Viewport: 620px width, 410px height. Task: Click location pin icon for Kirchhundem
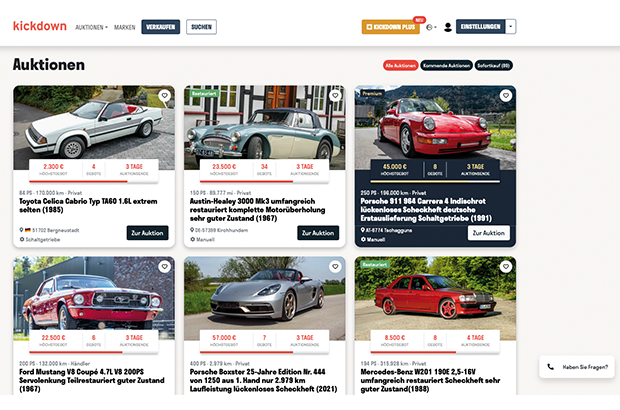tap(192, 230)
